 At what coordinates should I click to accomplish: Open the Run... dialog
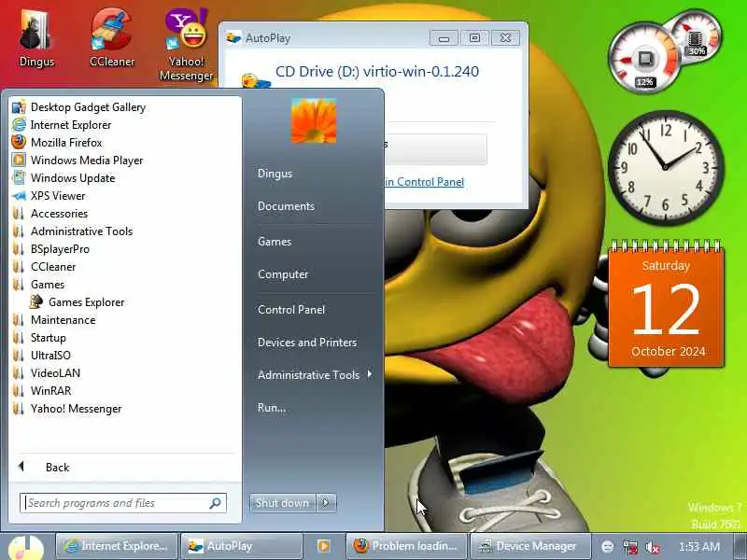272,408
